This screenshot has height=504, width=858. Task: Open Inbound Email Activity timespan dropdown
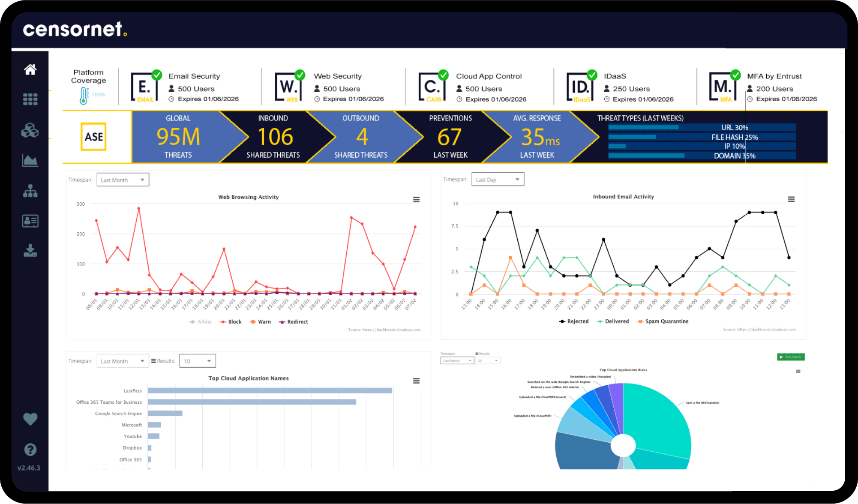tap(498, 180)
